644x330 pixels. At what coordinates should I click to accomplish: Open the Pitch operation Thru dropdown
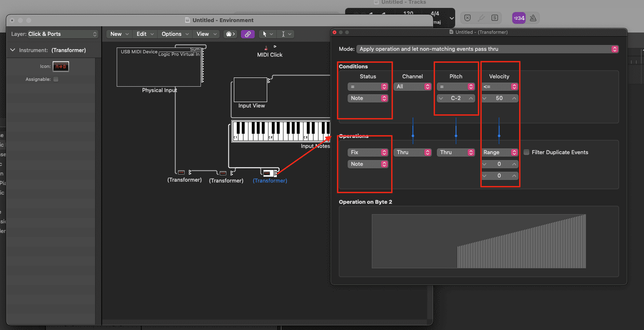click(x=456, y=152)
